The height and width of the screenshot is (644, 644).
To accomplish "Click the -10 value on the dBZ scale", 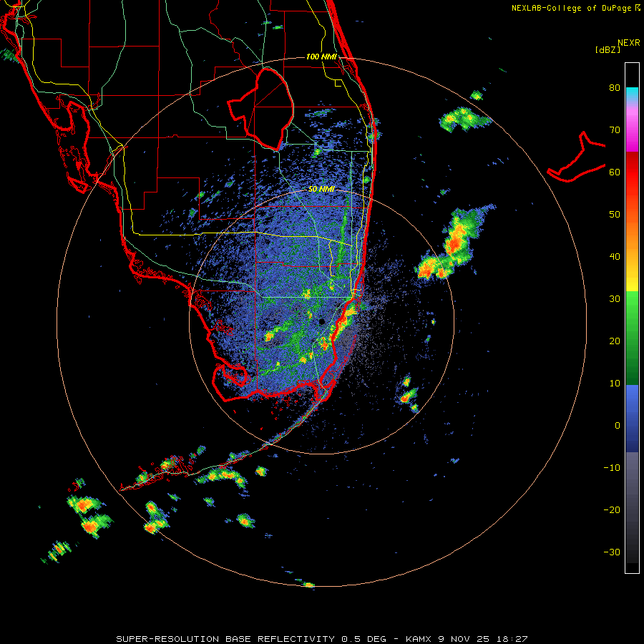I will click(x=612, y=468).
